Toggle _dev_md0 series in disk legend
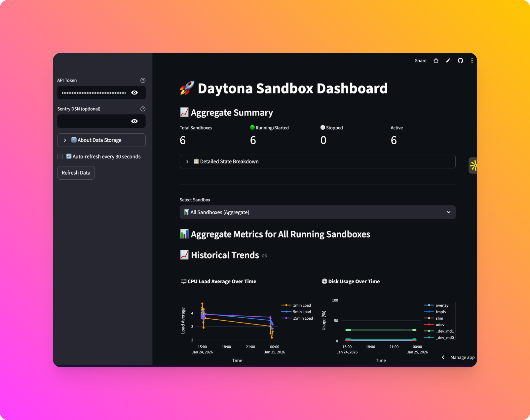530x420 pixels. click(439, 338)
